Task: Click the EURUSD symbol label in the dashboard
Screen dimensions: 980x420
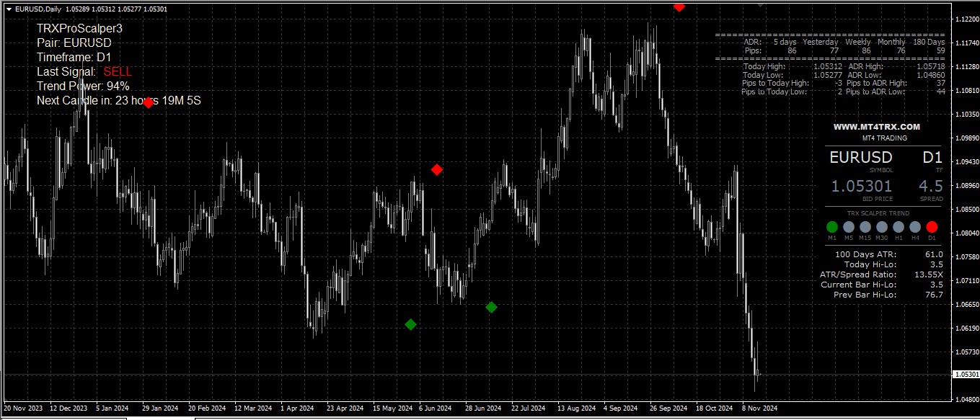Action: (860, 157)
